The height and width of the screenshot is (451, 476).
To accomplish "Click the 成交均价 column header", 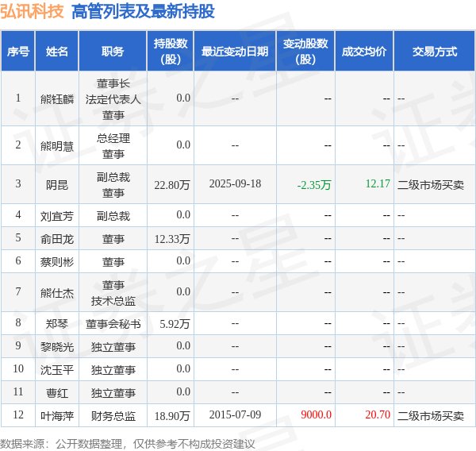I will pyautogui.click(x=364, y=52).
